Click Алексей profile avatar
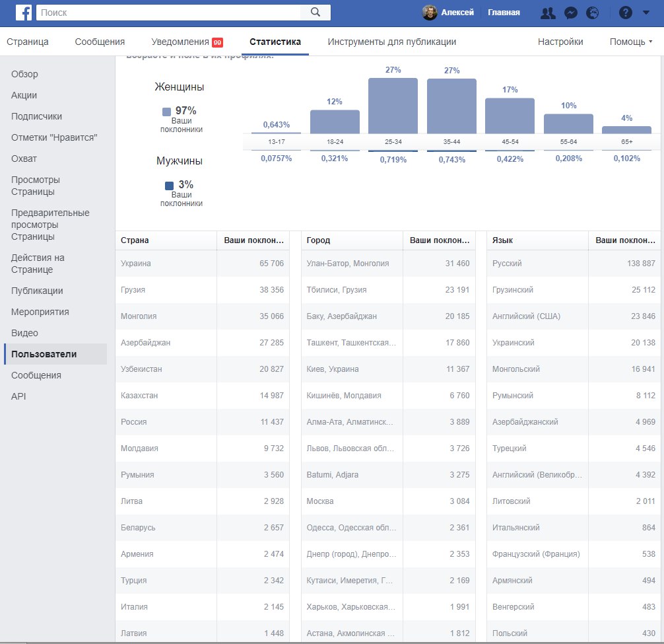This screenshot has width=664, height=644. (430, 13)
